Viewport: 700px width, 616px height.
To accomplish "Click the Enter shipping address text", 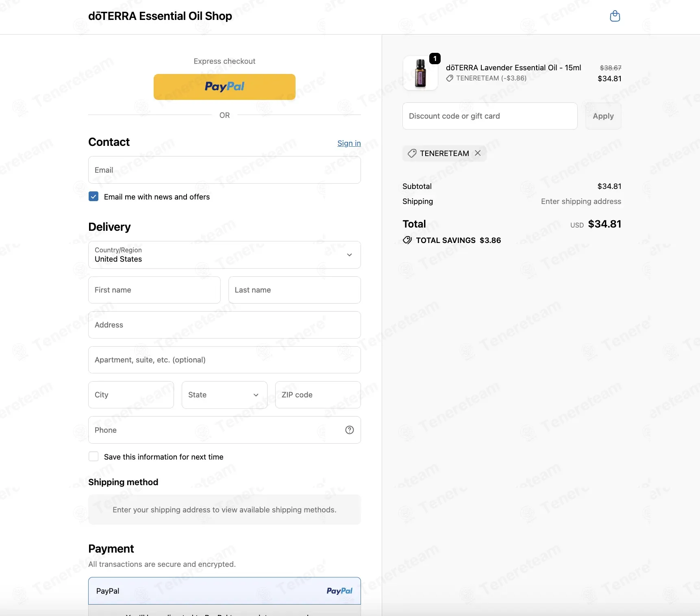I will click(x=581, y=202).
